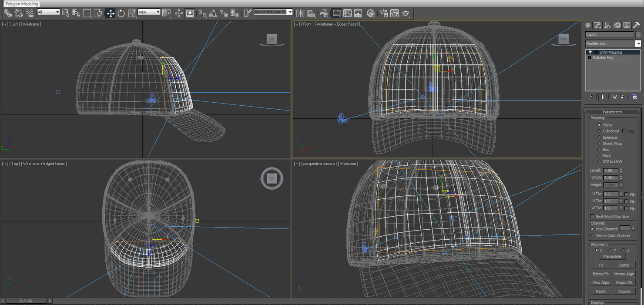This screenshot has height=305, width=644.
Task: Activate the Mirror tool
Action: [x=300, y=13]
